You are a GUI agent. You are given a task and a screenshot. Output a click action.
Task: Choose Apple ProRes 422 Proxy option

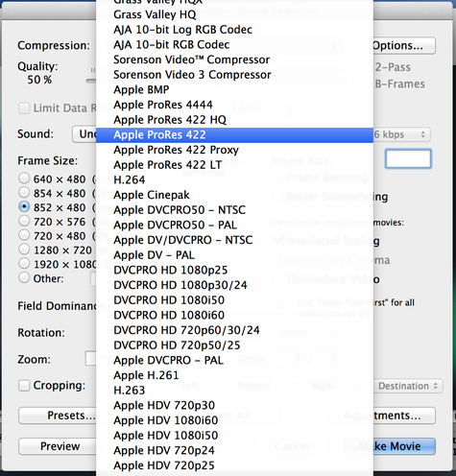[234, 150]
